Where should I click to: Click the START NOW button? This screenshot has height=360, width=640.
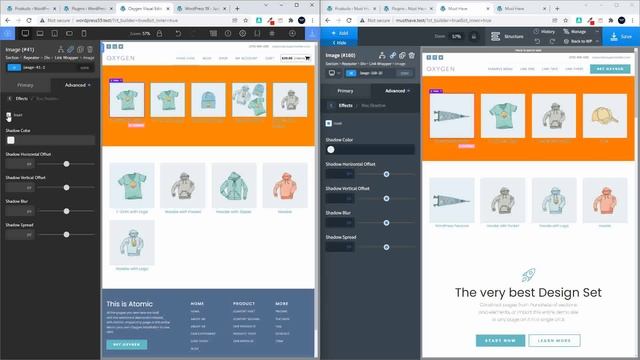click(x=500, y=340)
